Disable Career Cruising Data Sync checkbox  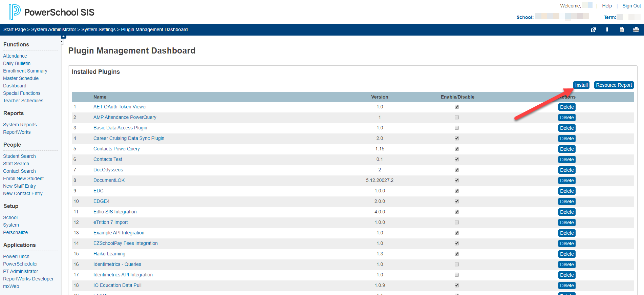(457, 138)
